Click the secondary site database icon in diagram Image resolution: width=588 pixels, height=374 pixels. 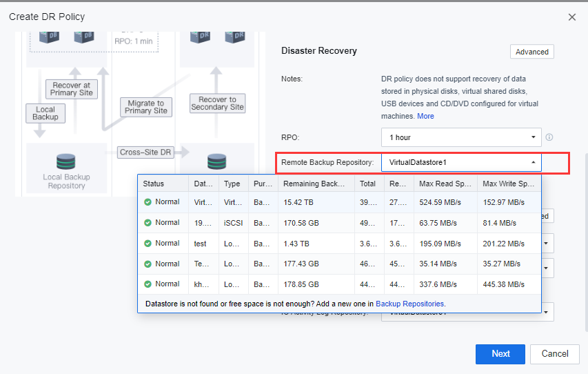217,161
